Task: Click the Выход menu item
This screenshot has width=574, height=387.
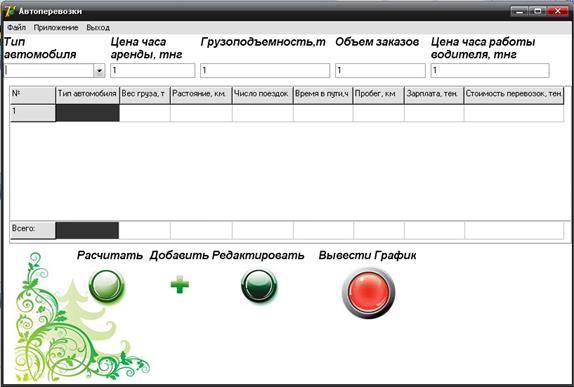Action: coord(98,27)
